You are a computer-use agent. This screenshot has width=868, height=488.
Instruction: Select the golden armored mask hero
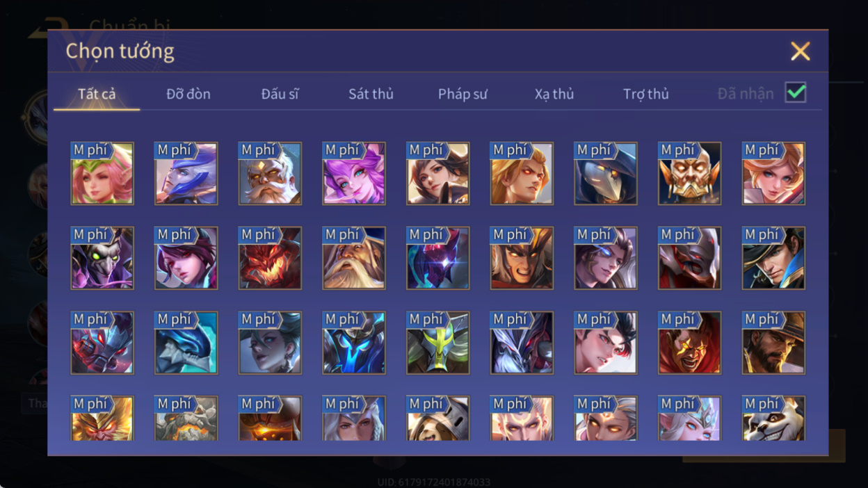pos(690,174)
